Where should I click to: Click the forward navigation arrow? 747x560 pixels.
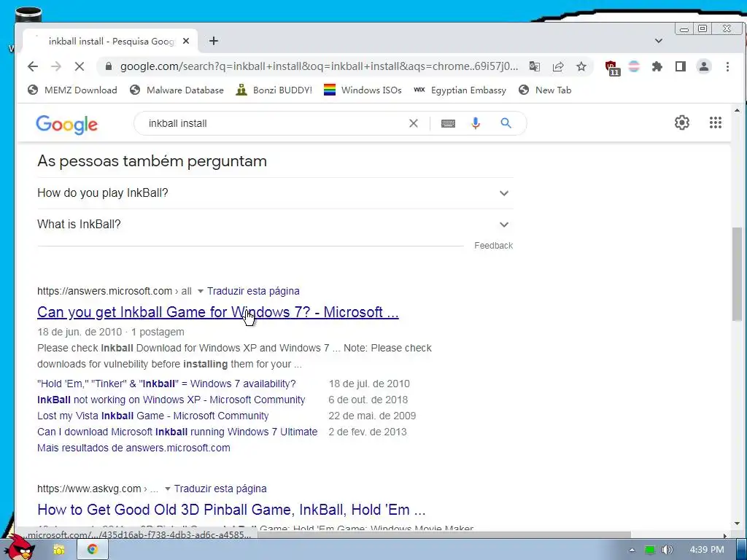pyautogui.click(x=56, y=66)
